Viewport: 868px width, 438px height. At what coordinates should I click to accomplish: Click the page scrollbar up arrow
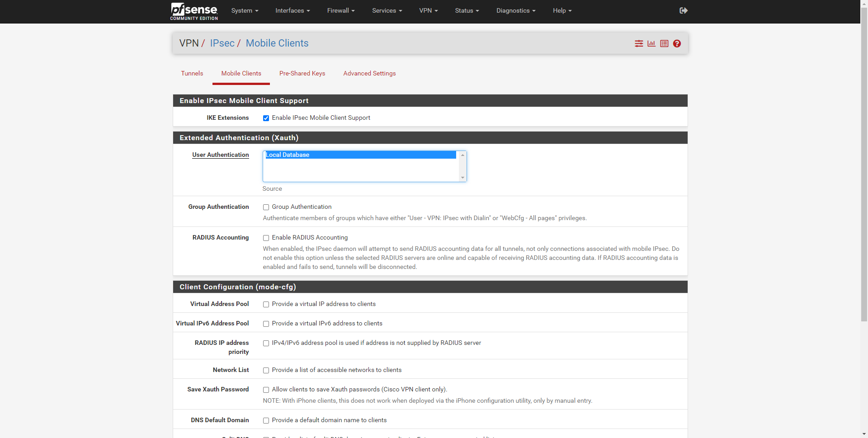pyautogui.click(x=864, y=3)
